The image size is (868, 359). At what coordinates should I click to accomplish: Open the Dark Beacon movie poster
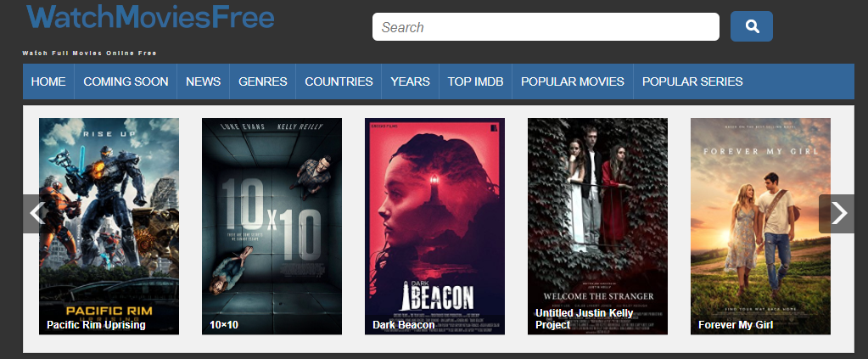pyautogui.click(x=434, y=226)
